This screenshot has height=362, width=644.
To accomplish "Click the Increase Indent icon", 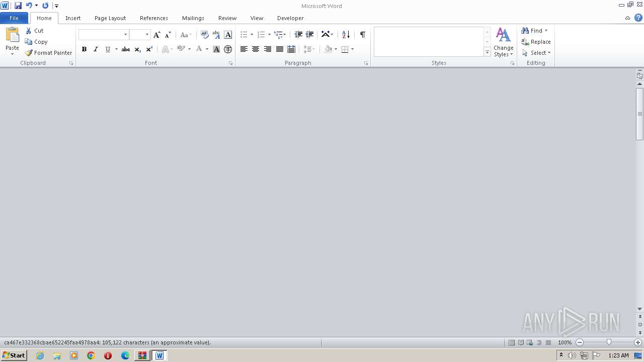I will click(x=310, y=35).
